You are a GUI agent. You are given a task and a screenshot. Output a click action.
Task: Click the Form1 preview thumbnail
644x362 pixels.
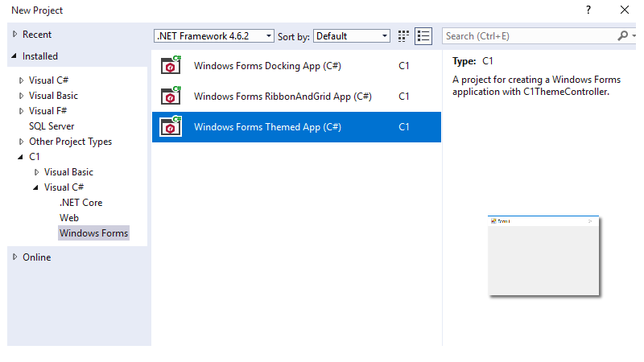543,255
